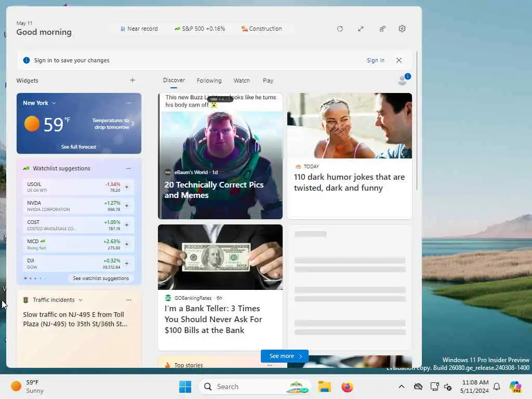Image resolution: width=532 pixels, height=399 pixels.
Task: Open the S&P 500 +0.16% chip
Action: point(199,29)
